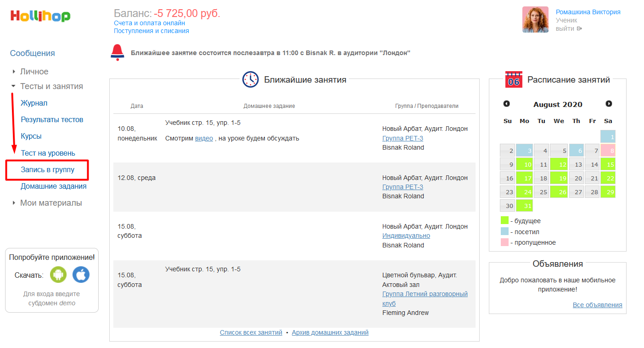644x348 pixels.
Task: Open Счета и оплата онлайн link
Action: [150, 23]
